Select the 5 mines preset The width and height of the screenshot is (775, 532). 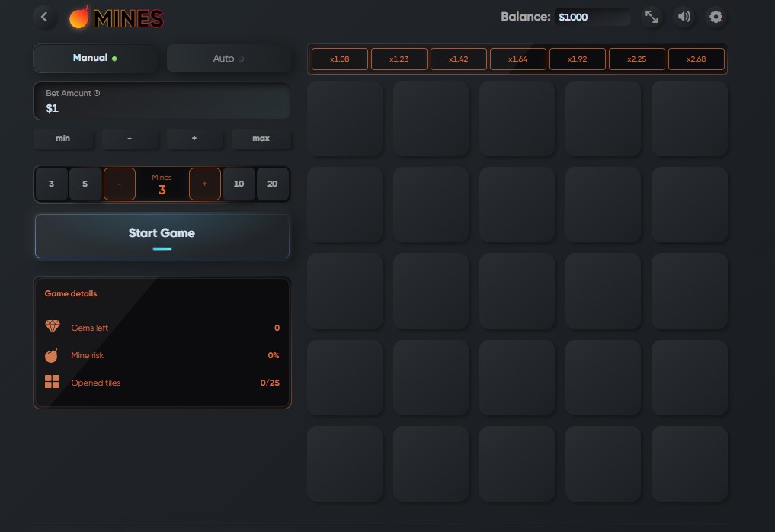[85, 184]
